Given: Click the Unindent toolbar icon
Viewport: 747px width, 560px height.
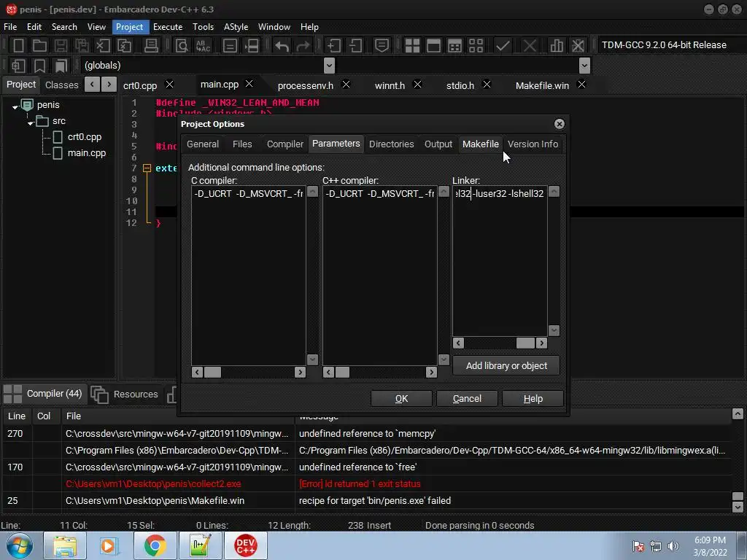Looking at the screenshot, I should tap(355, 46).
